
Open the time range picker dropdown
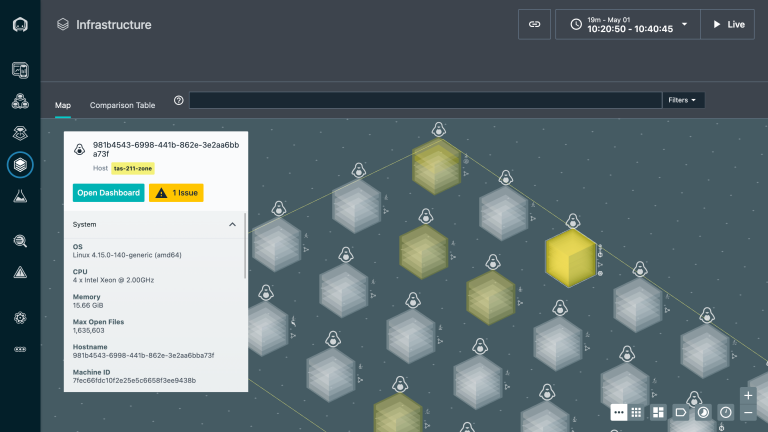(x=627, y=24)
